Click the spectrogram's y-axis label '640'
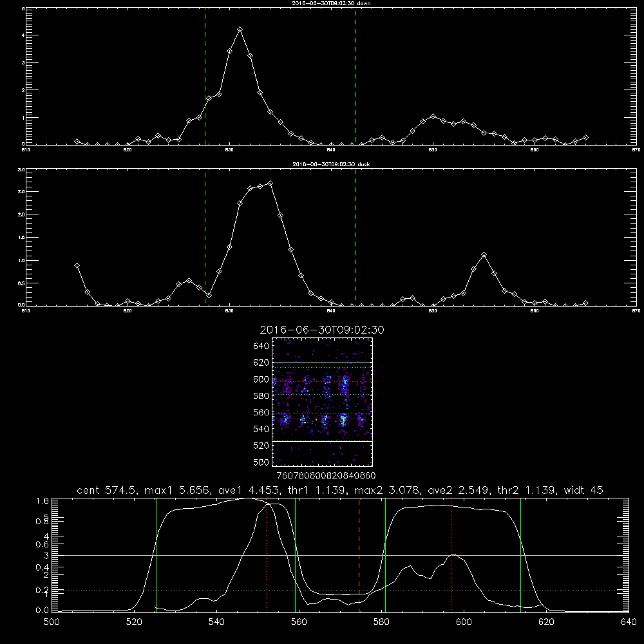 tap(261, 346)
